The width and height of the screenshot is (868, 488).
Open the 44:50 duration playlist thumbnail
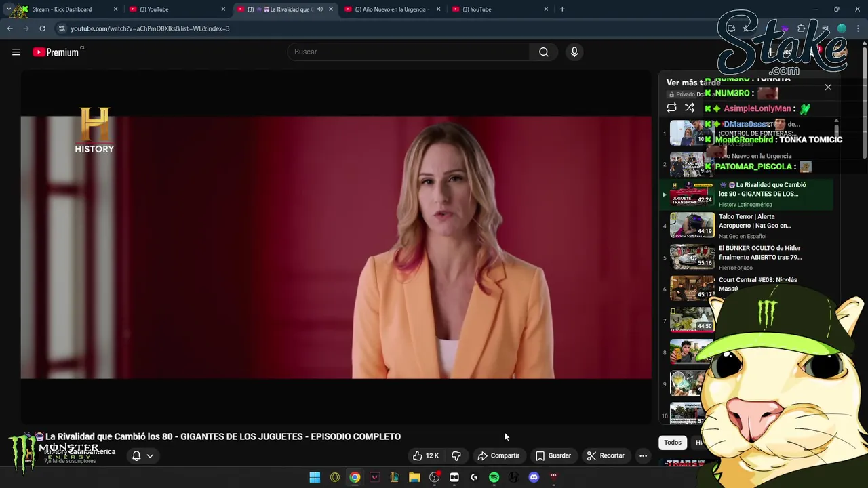coord(692,320)
